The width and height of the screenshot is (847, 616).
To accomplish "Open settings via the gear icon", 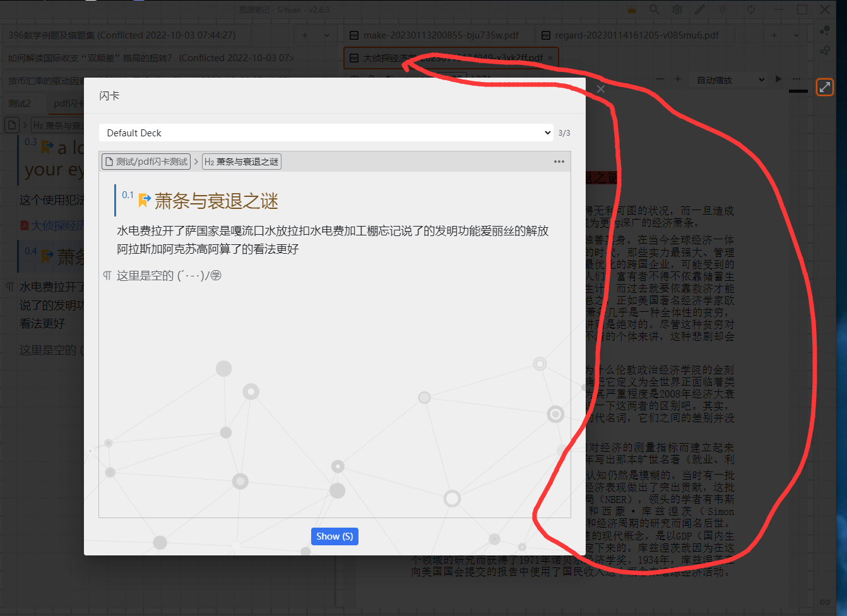I will click(677, 10).
